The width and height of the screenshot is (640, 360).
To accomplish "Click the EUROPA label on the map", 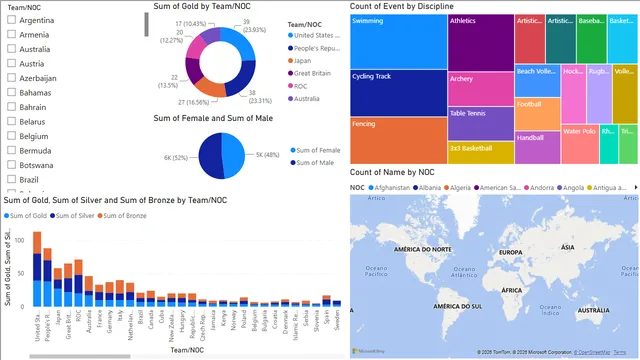I will (511, 253).
